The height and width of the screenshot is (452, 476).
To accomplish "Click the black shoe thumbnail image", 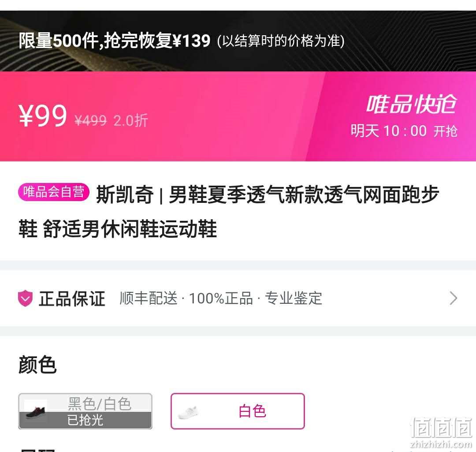I will pos(36,412).
